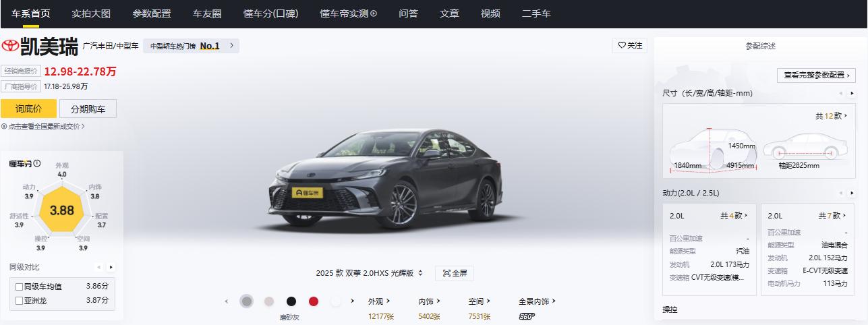Screen dimensions: 868x325
Task: Click the 点击查看全国最新成交价 link
Action: (x=43, y=126)
